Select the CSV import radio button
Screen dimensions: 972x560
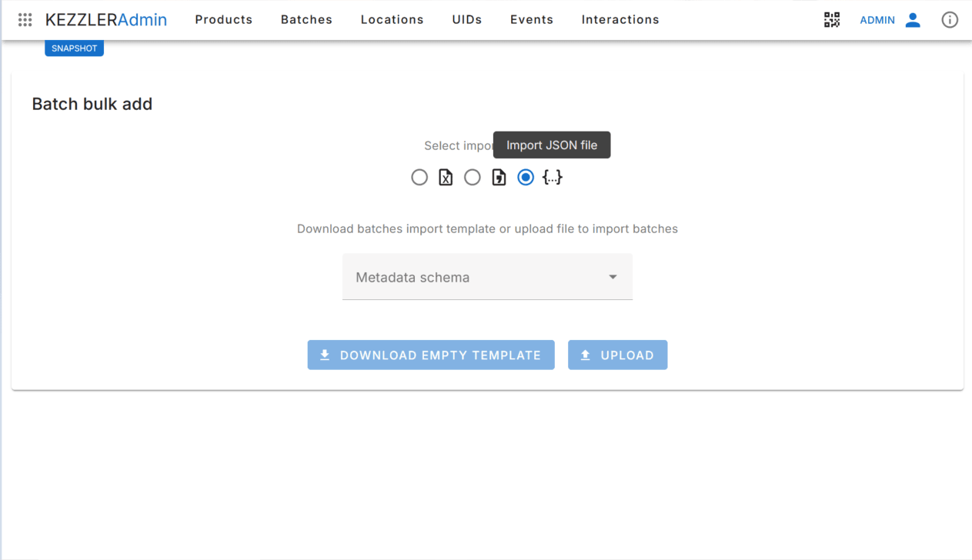(x=473, y=178)
